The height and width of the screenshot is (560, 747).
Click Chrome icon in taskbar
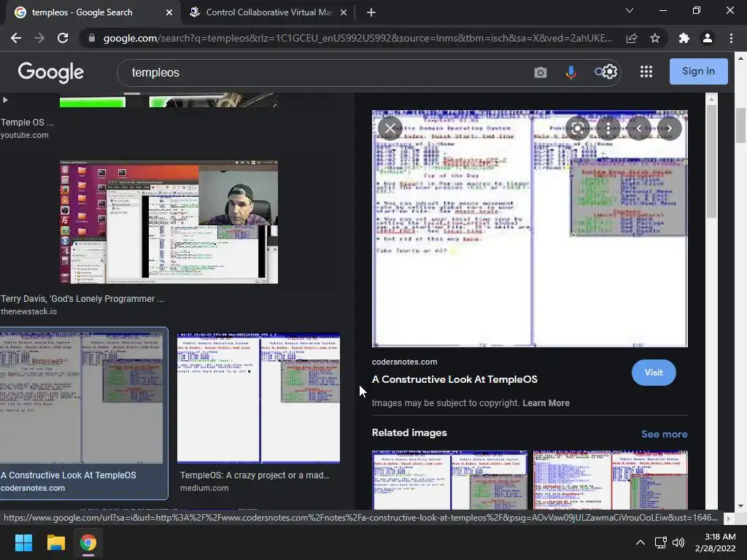click(88, 542)
